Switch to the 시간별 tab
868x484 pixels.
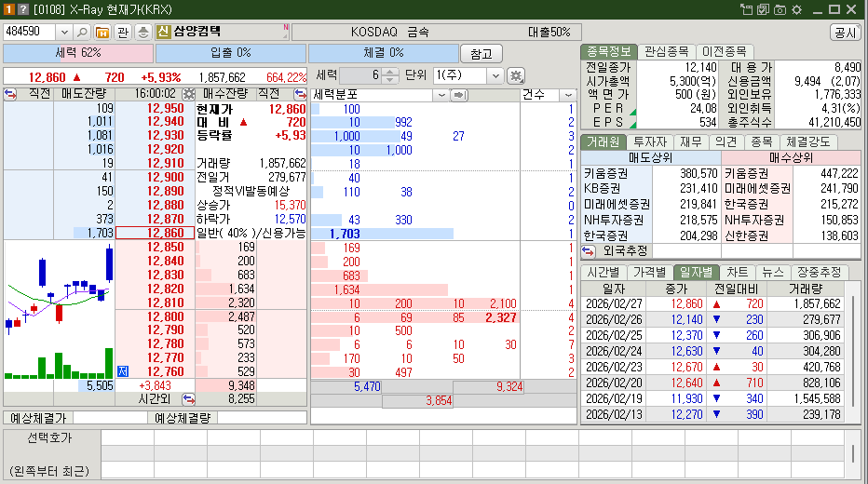(x=604, y=272)
